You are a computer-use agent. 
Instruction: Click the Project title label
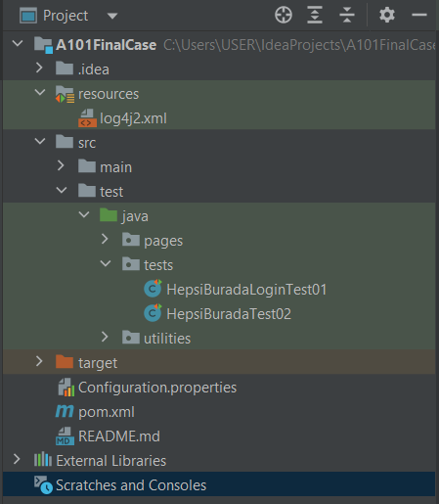coord(66,16)
